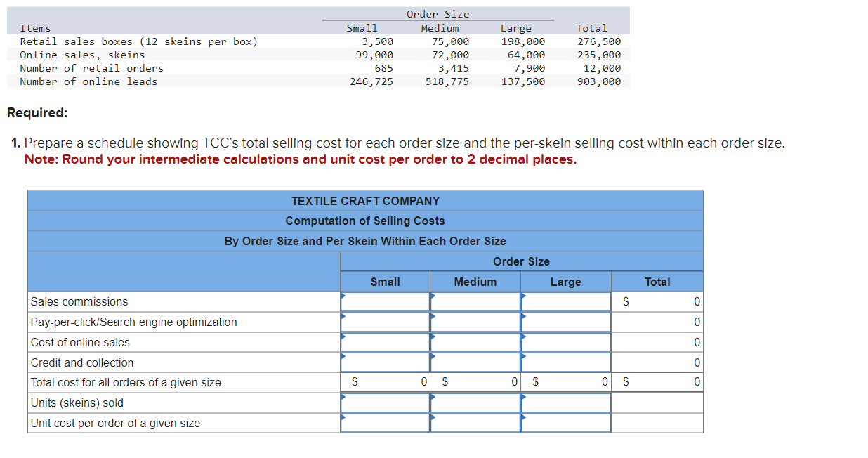
Task: Click the Total column header cell
Action: (x=657, y=282)
